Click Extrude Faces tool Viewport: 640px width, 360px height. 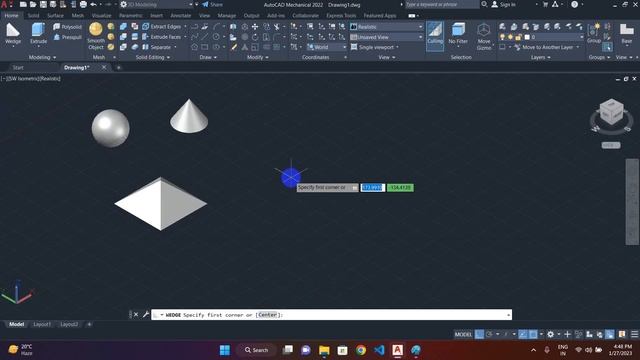[162, 37]
